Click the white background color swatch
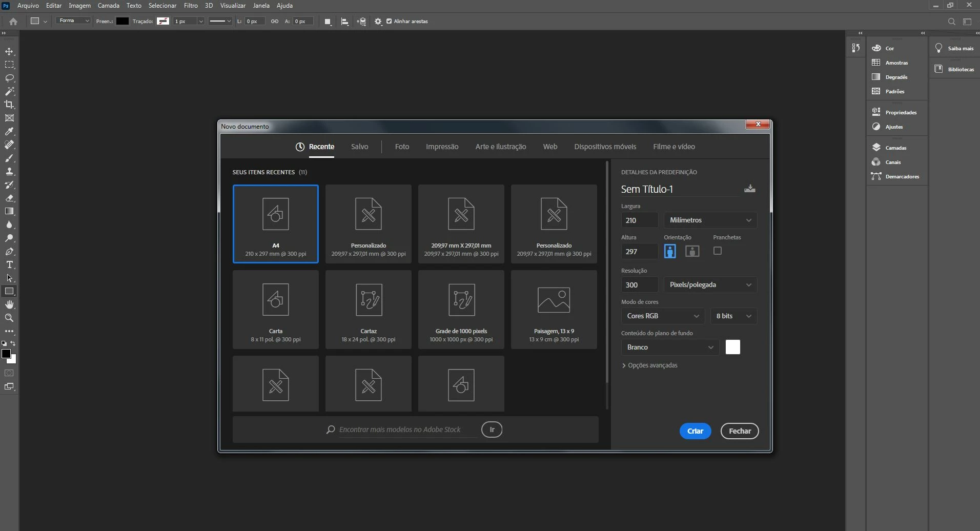The height and width of the screenshot is (531, 980). pos(733,347)
